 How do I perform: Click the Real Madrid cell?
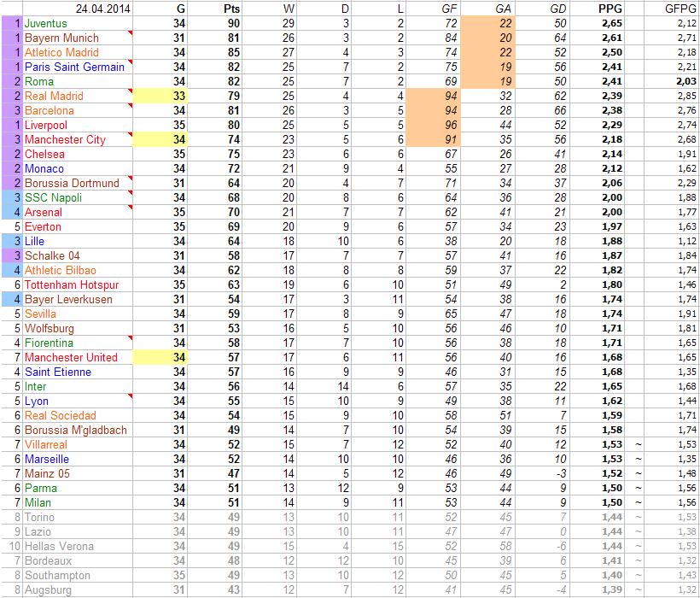click(78, 96)
